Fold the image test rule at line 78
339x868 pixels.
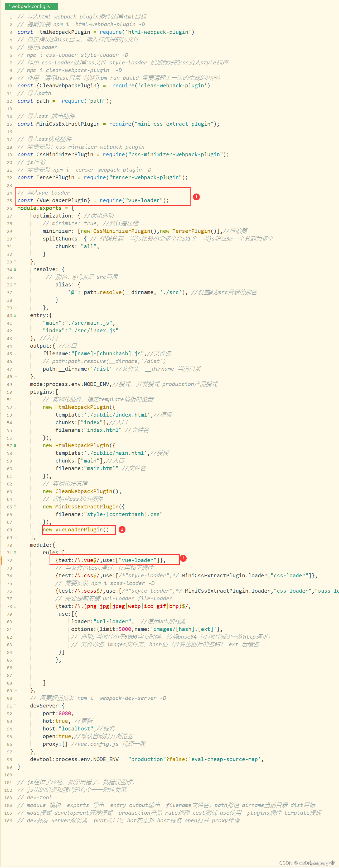click(x=15, y=607)
